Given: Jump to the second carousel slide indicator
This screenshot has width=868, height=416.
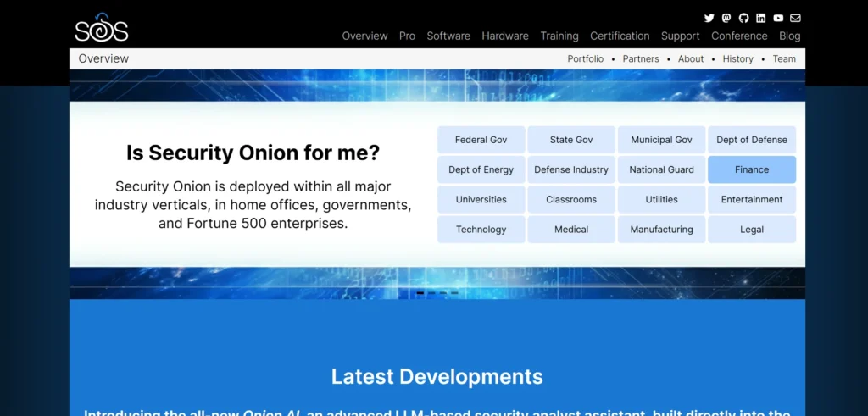Looking at the screenshot, I should click(x=431, y=292).
